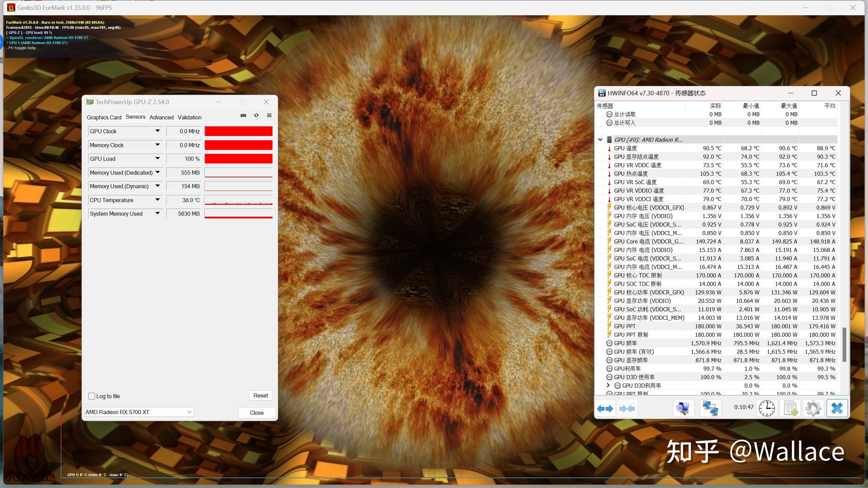Click the HWiNFO settings gear icon
The width and height of the screenshot is (868, 488).
pos(813,408)
